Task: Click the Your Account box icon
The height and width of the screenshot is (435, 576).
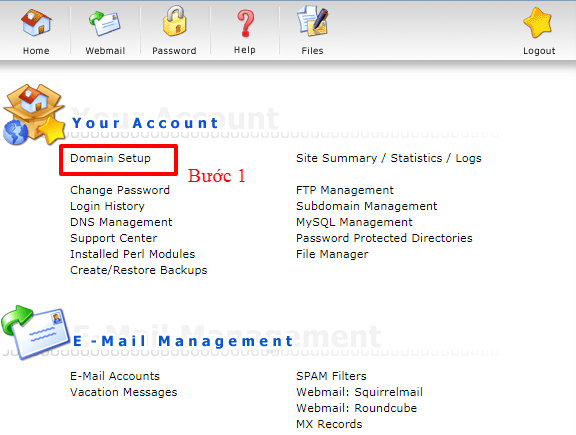Action: (34, 114)
